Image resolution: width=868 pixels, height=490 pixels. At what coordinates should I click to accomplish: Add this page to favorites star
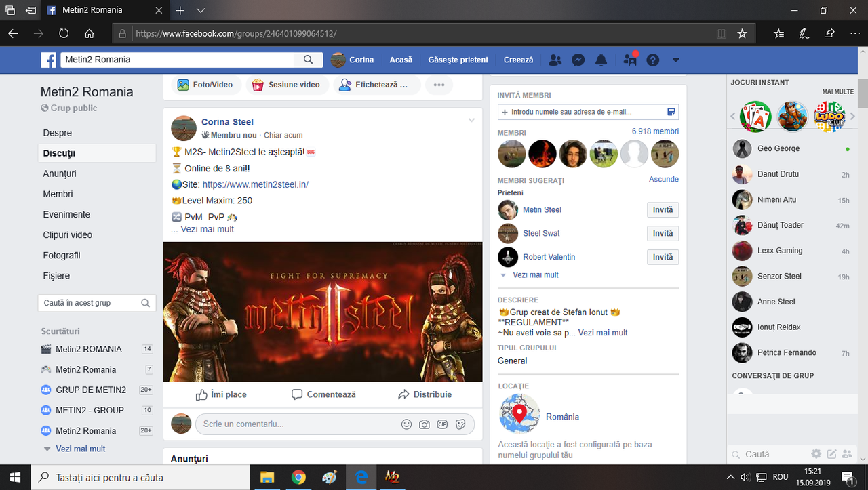742,33
